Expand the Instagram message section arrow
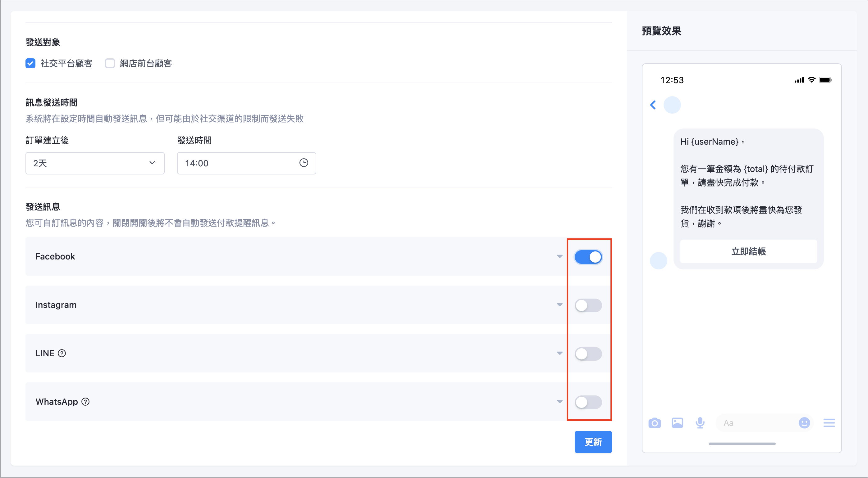868x478 pixels. (560, 305)
